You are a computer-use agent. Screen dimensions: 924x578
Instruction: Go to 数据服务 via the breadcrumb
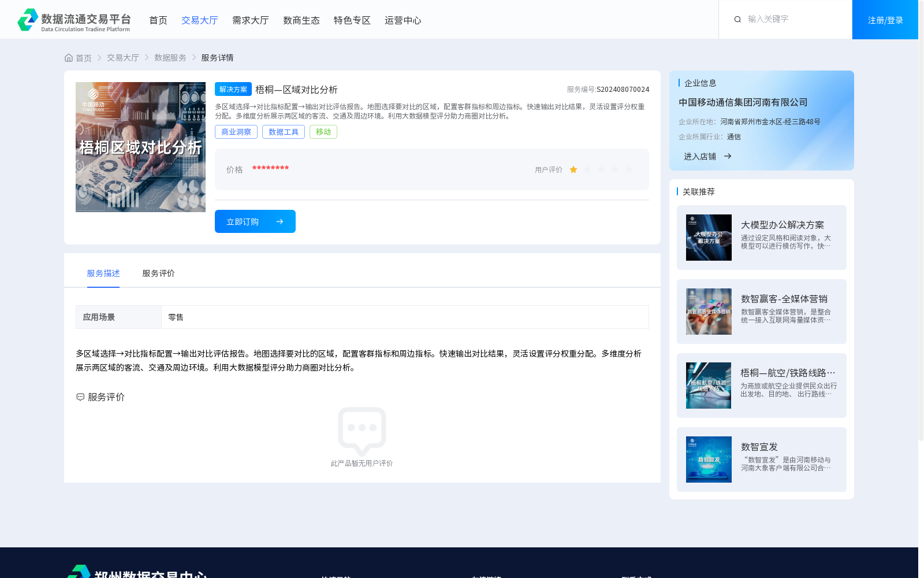click(x=170, y=58)
